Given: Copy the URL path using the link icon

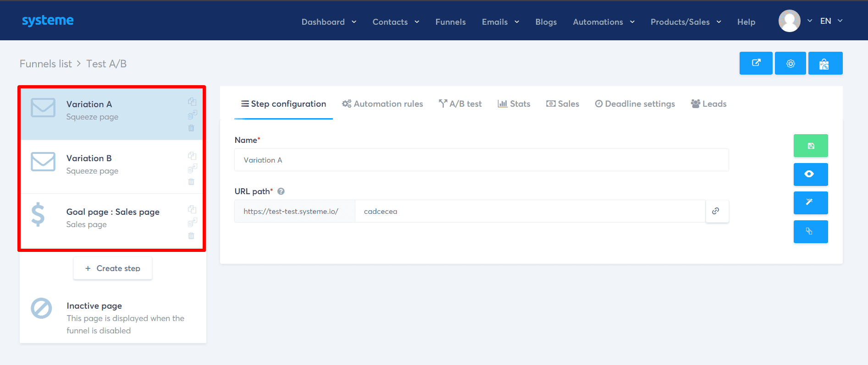Looking at the screenshot, I should point(716,211).
